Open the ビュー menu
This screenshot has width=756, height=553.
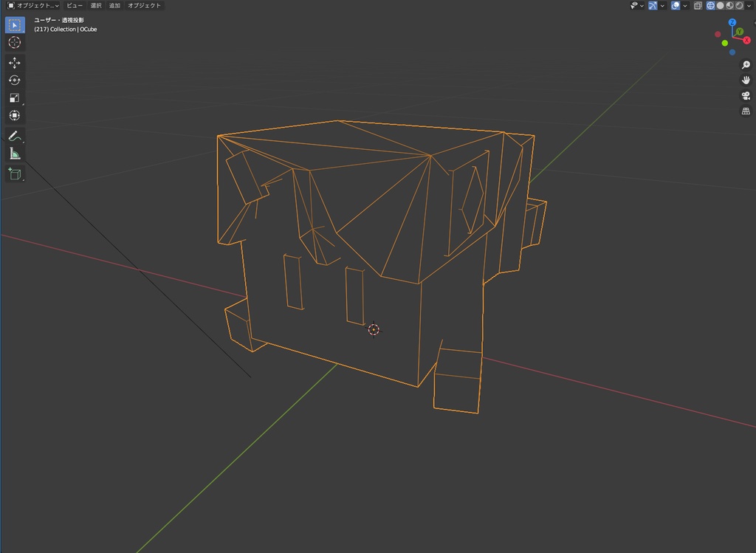(x=75, y=6)
